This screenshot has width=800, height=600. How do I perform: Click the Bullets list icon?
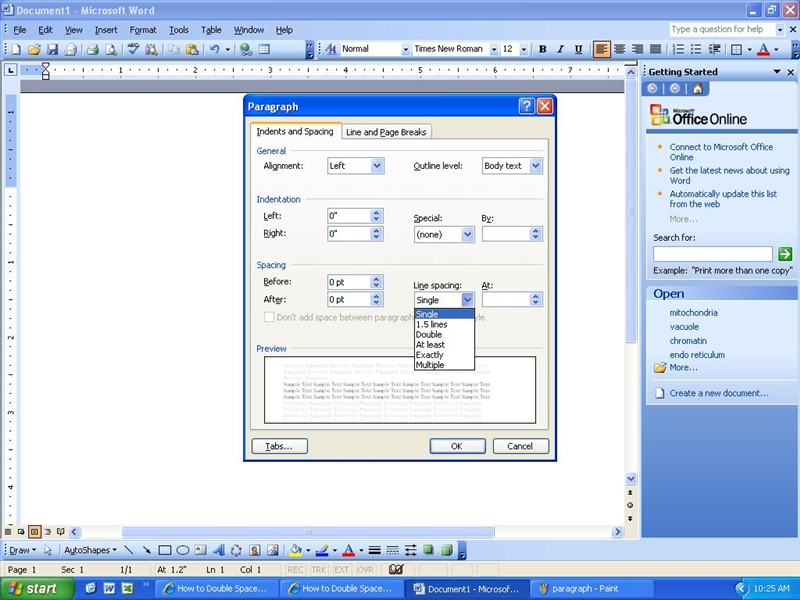(696, 49)
